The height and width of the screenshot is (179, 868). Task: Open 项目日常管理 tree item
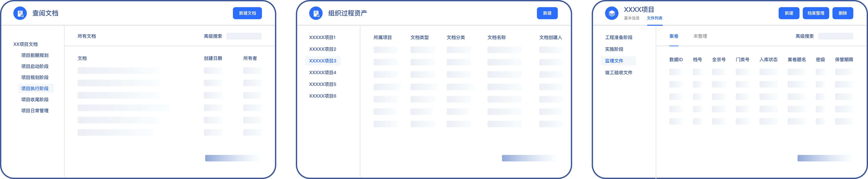(x=35, y=111)
